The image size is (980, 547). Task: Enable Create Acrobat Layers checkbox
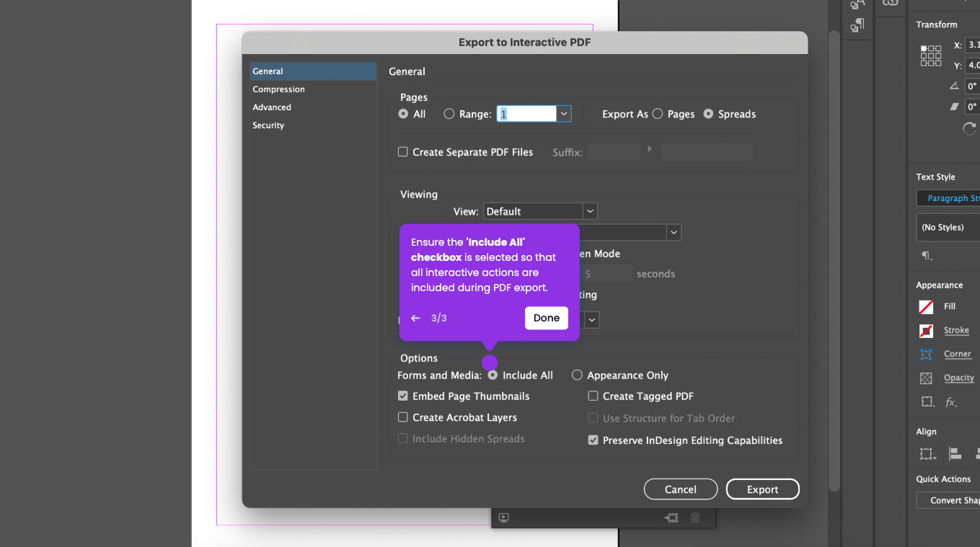tap(403, 417)
